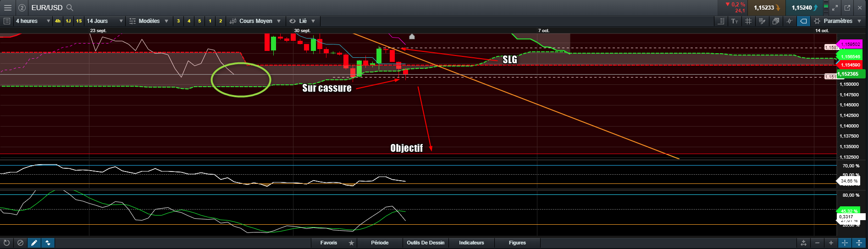The width and height of the screenshot is (868, 249).
Task: Open the Paramètres dropdown
Action: tap(838, 21)
